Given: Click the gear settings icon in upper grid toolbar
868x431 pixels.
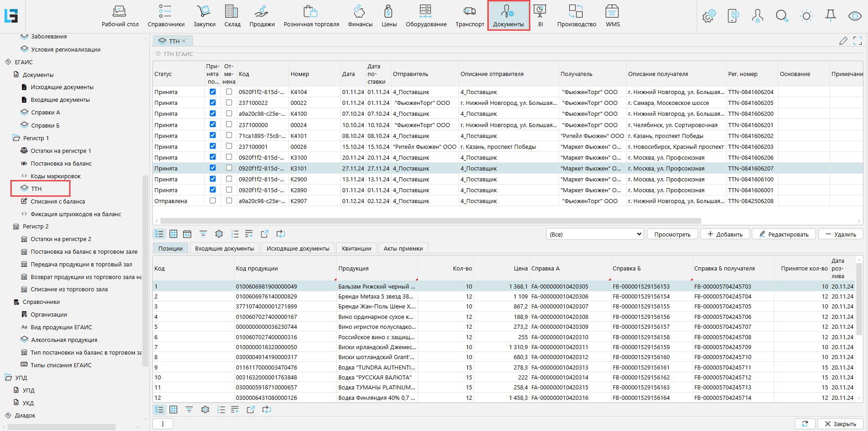Looking at the screenshot, I should coord(219,234).
